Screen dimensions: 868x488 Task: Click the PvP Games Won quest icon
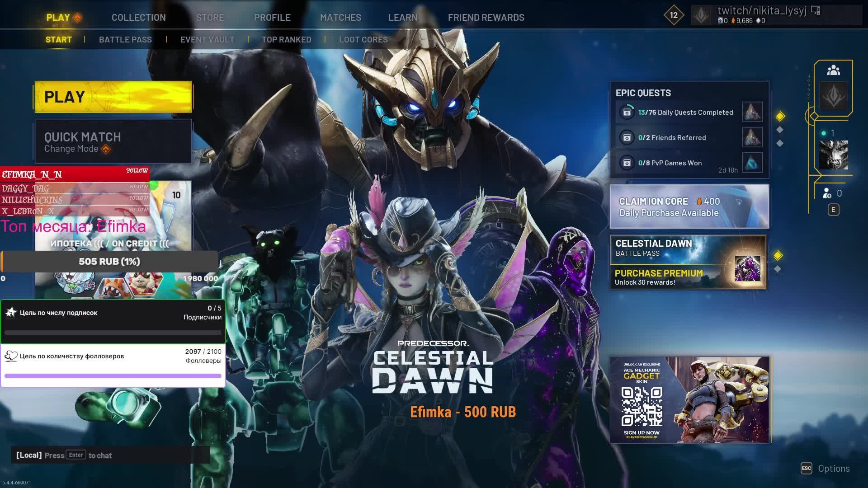click(x=627, y=163)
